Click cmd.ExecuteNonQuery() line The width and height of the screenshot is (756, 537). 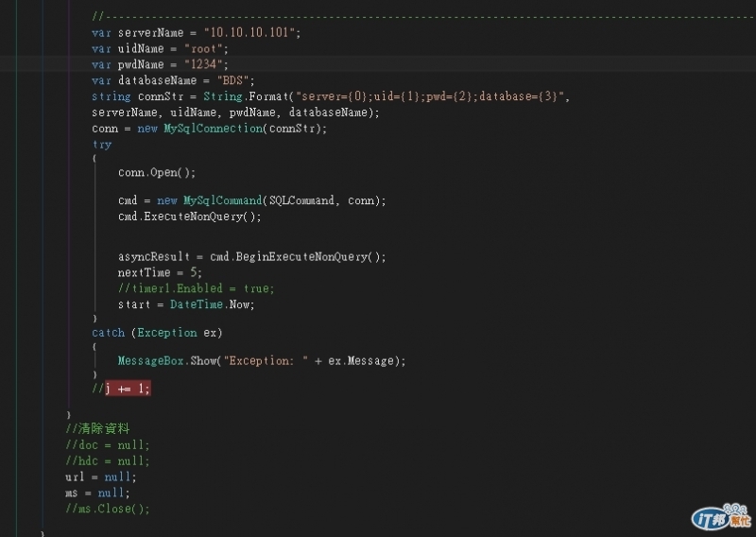coord(190,217)
